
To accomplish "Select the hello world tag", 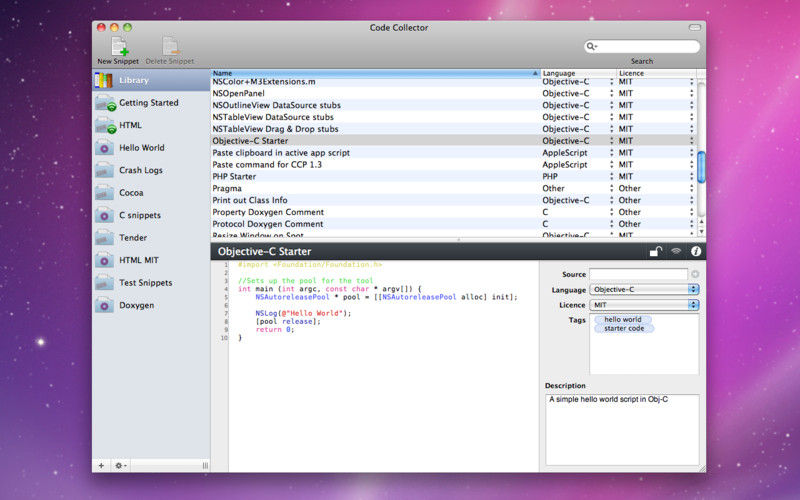I will pos(622,320).
